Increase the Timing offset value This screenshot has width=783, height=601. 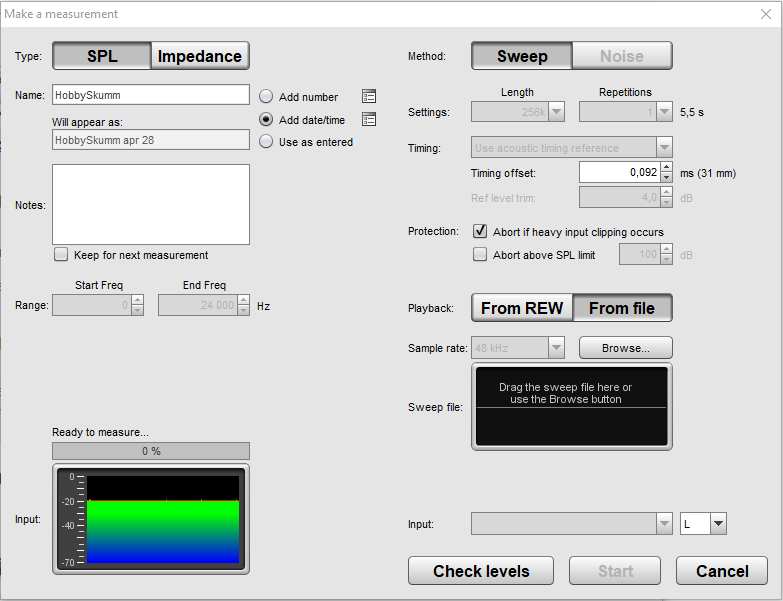(x=667, y=167)
